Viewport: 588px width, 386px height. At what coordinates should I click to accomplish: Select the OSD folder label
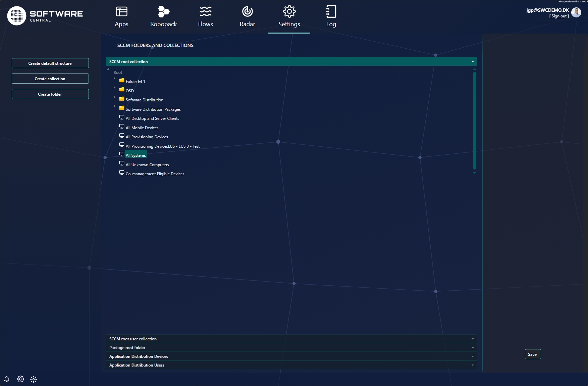(x=130, y=91)
